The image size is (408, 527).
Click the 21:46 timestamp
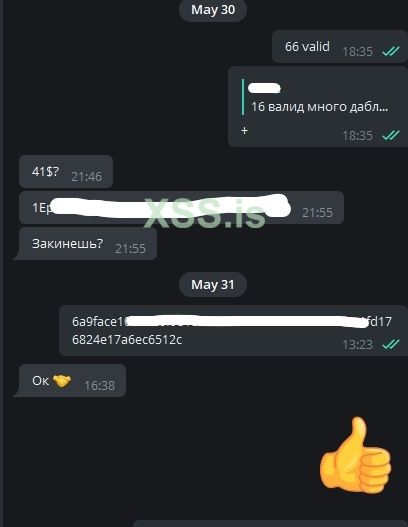click(x=86, y=176)
